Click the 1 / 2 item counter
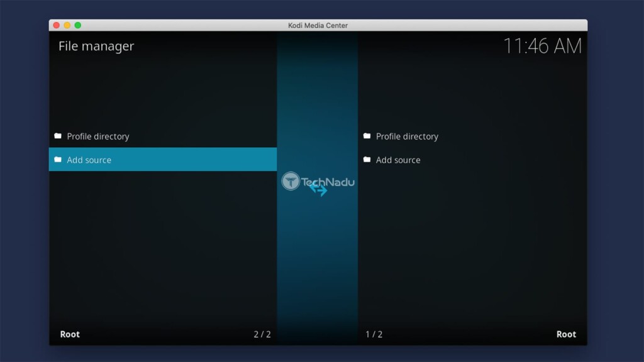 pos(374,334)
